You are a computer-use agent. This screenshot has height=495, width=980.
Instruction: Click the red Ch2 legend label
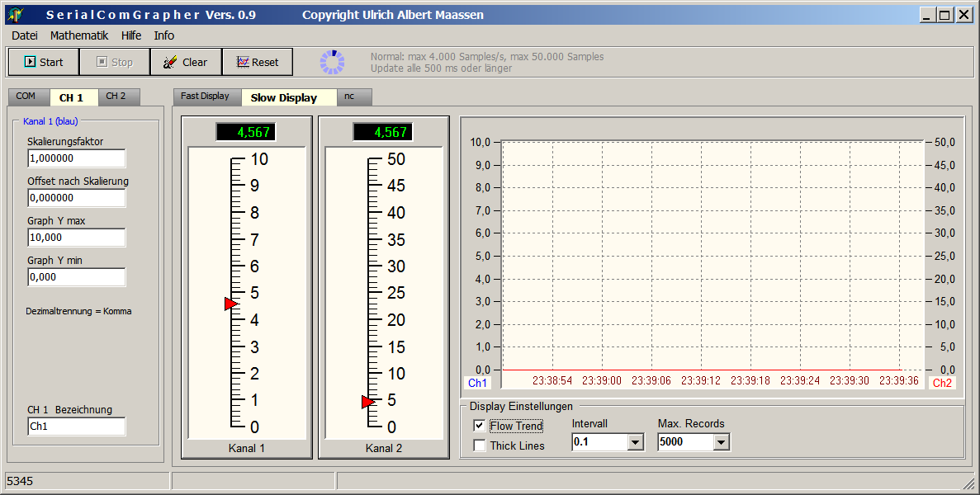click(x=942, y=383)
